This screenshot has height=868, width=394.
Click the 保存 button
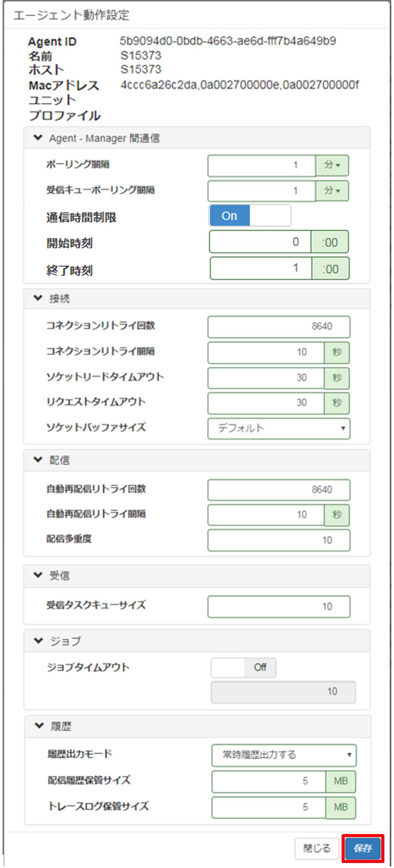(x=363, y=848)
